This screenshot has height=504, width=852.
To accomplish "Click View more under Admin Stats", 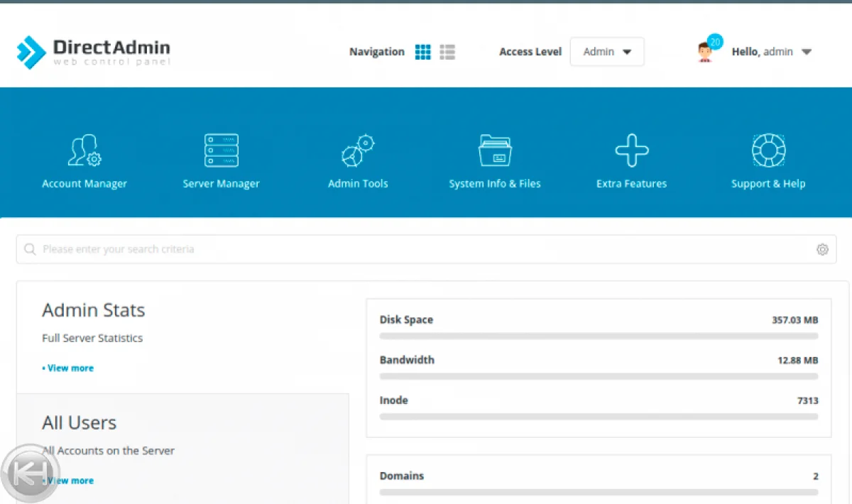I will coord(69,368).
